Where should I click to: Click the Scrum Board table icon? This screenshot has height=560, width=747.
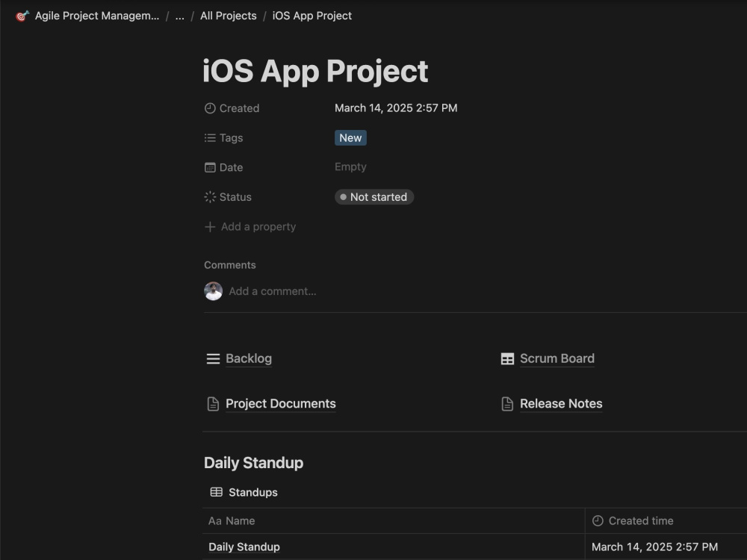tap(507, 358)
